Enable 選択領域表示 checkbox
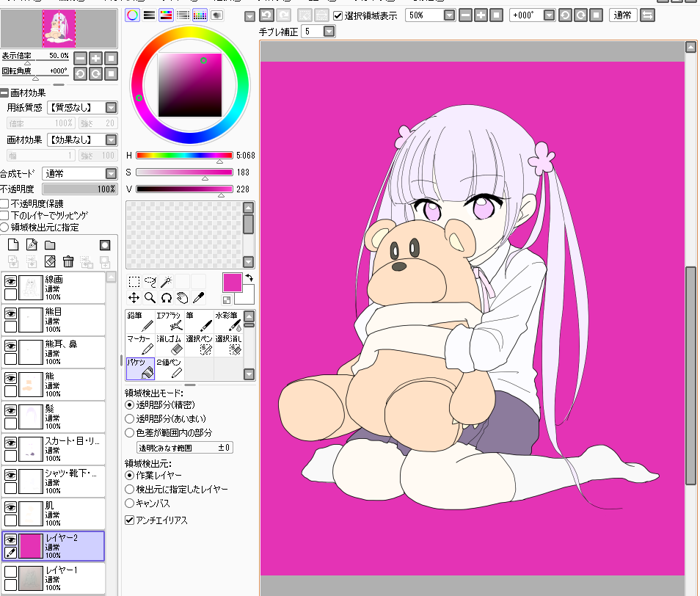This screenshot has width=700, height=596. (338, 16)
